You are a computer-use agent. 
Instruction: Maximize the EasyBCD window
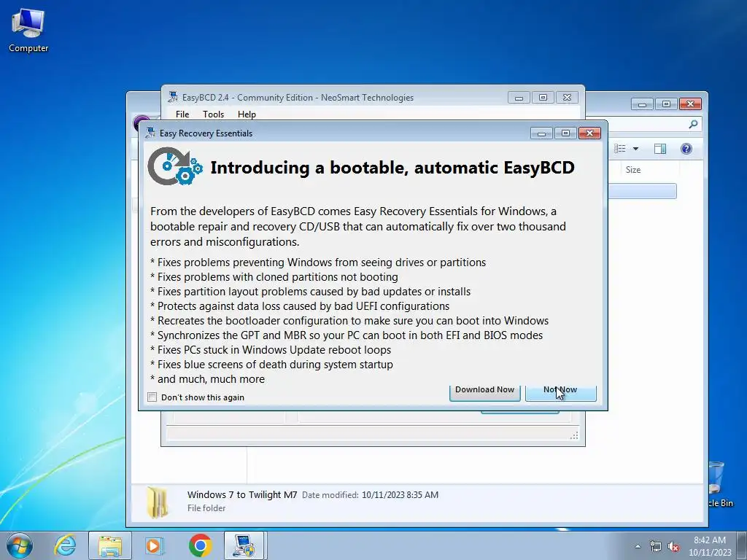pyautogui.click(x=543, y=98)
